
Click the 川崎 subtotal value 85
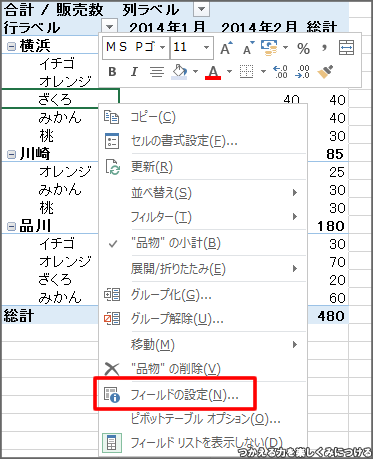tap(335, 154)
